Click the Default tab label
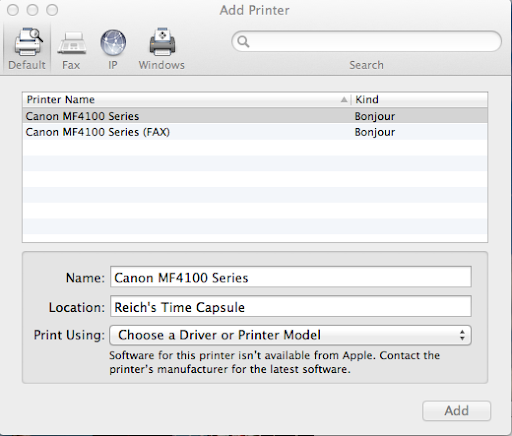Screen dimensions: 512x436 coord(27,65)
